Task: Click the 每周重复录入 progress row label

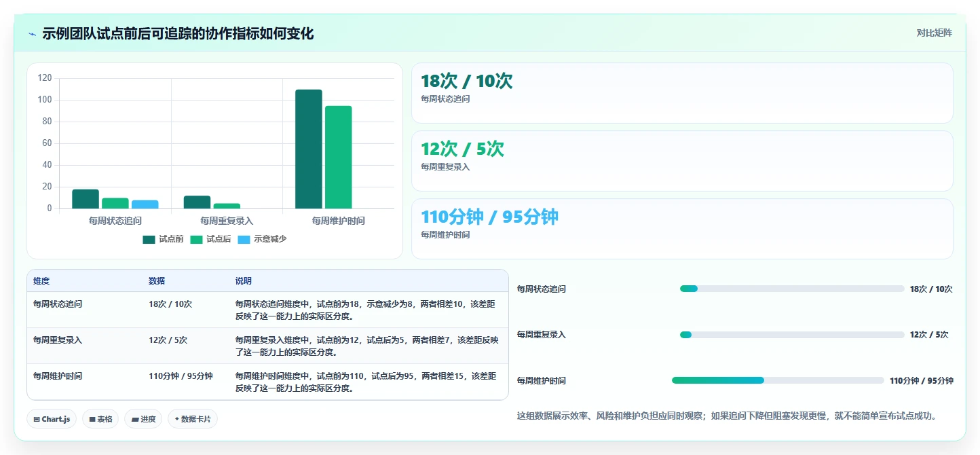Action: [542, 335]
